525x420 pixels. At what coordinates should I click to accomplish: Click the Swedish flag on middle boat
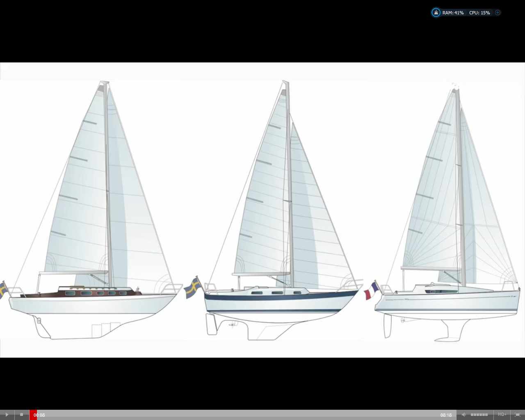coord(192,288)
